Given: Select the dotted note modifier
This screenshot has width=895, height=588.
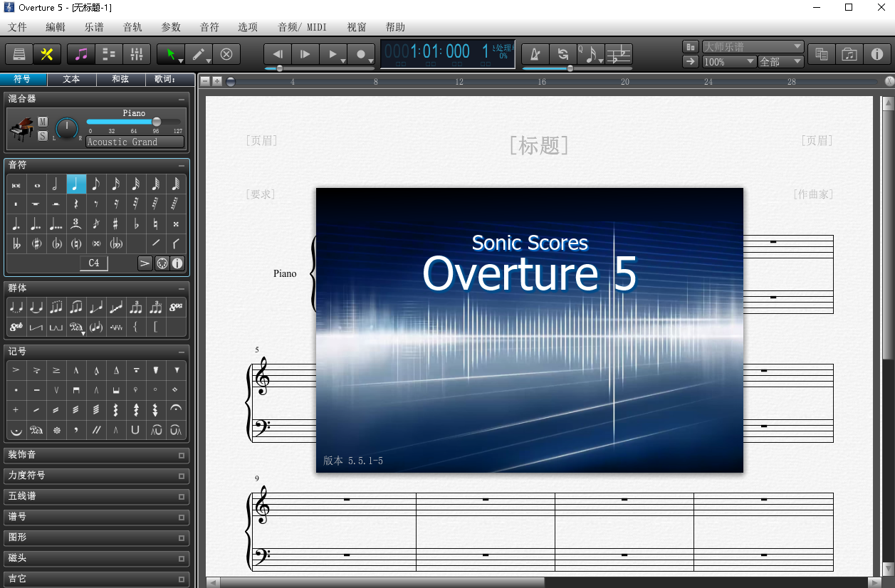Looking at the screenshot, I should click(16, 224).
